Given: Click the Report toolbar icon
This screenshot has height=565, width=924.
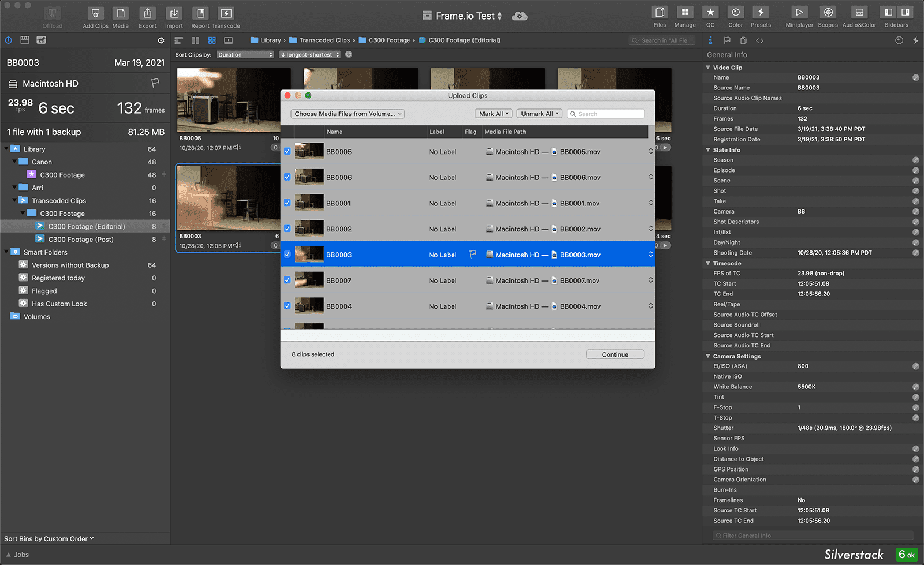Looking at the screenshot, I should click(200, 13).
